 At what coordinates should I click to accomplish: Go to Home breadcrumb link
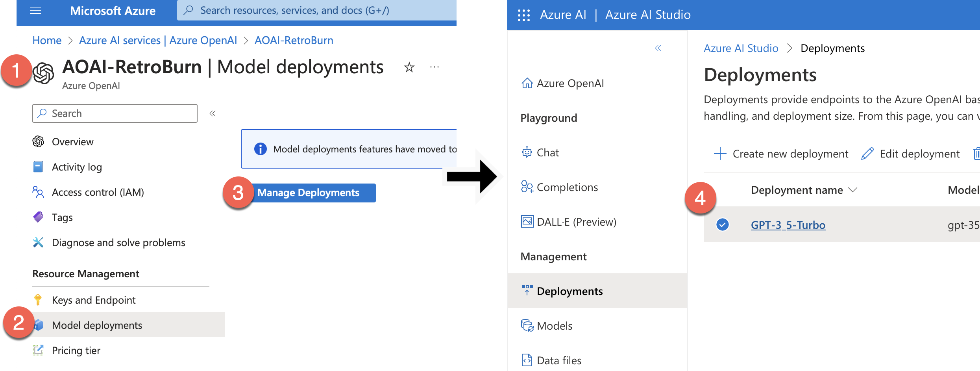click(x=47, y=40)
